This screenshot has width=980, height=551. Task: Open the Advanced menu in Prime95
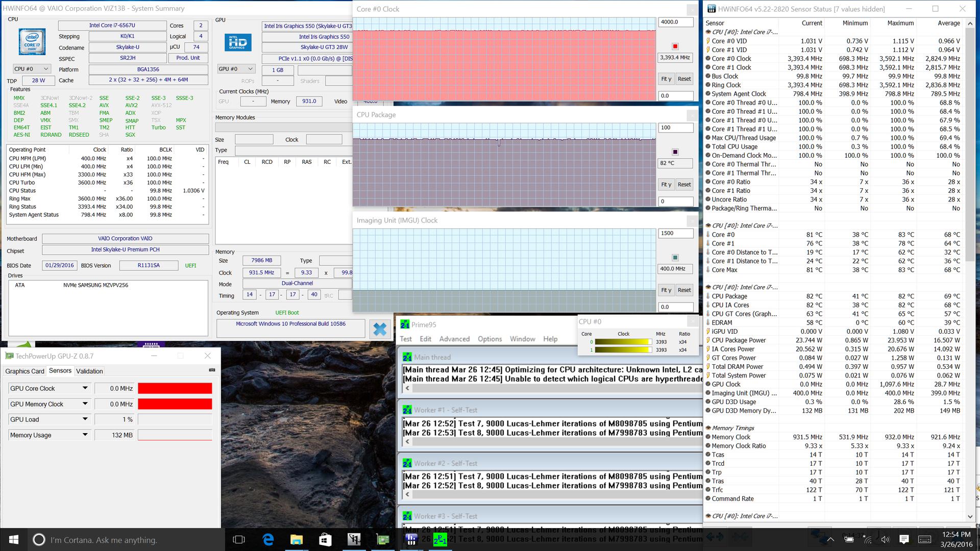(454, 339)
